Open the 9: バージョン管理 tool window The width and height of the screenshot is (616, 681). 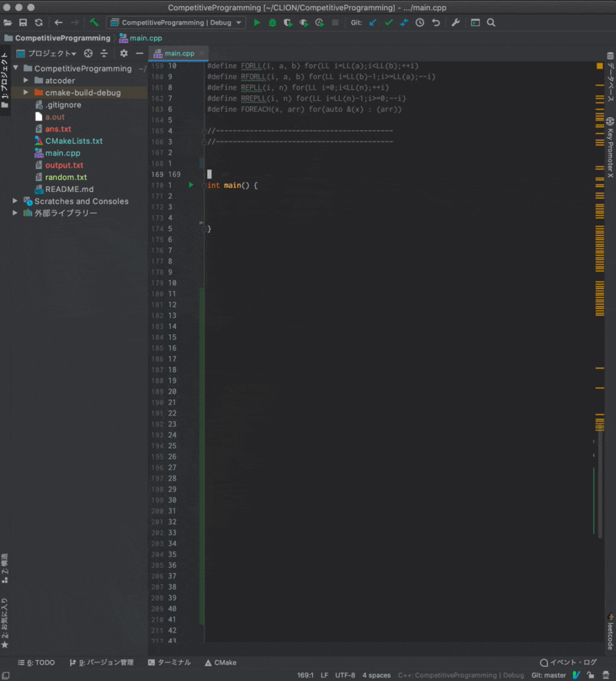[102, 663]
